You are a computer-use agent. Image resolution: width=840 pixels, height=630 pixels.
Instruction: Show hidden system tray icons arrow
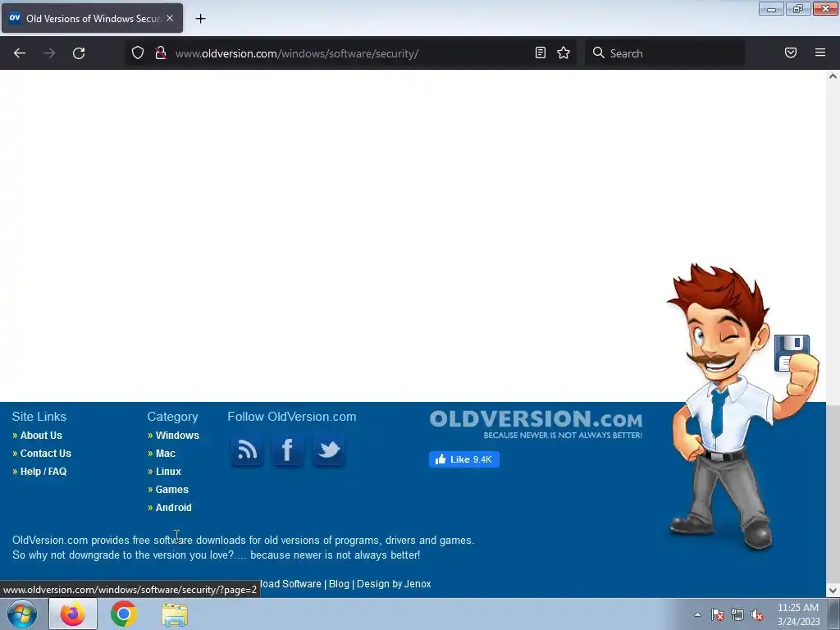point(697,614)
